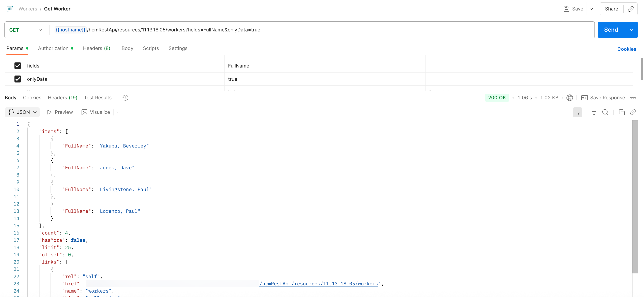
Task: Click the request history clock icon near Test Results
Action: (125, 98)
